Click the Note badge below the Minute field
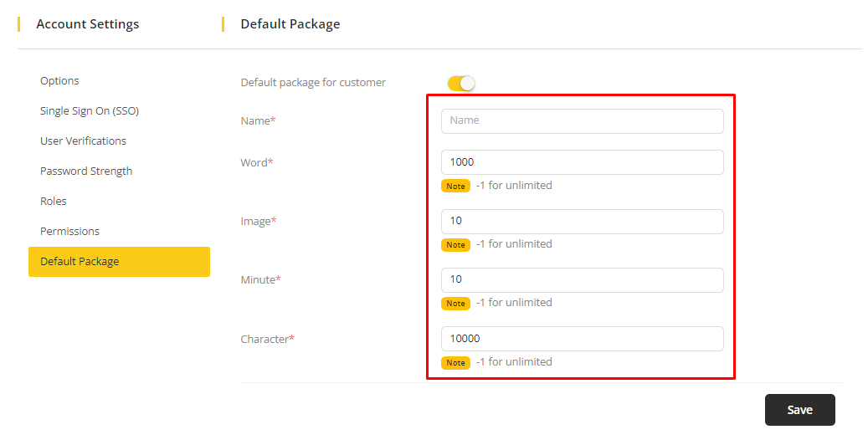This screenshot has width=868, height=445. pyautogui.click(x=456, y=304)
